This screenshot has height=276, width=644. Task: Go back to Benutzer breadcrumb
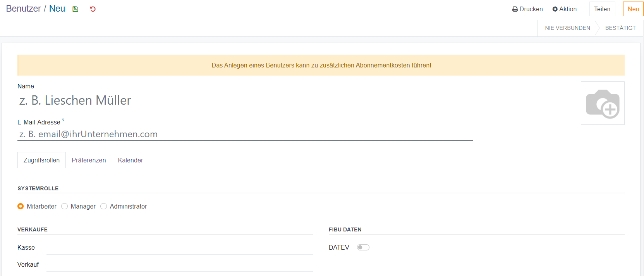tap(23, 9)
